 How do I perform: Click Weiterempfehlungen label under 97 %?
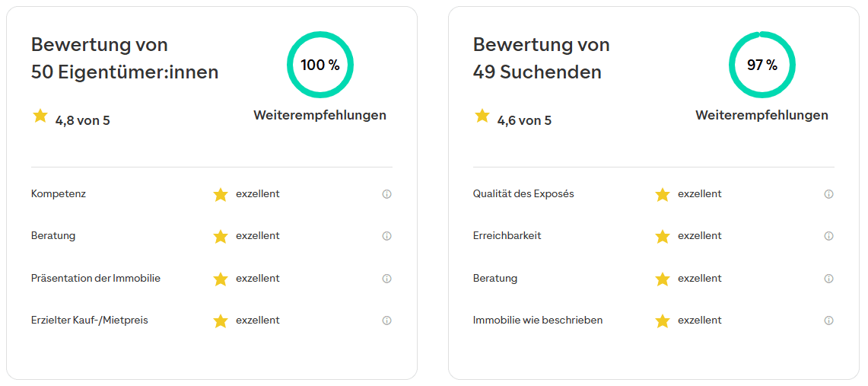coord(761,116)
